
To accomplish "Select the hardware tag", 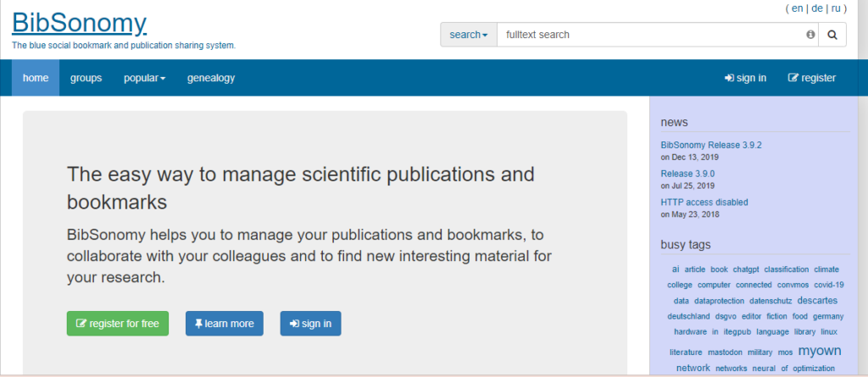I will click(690, 332).
